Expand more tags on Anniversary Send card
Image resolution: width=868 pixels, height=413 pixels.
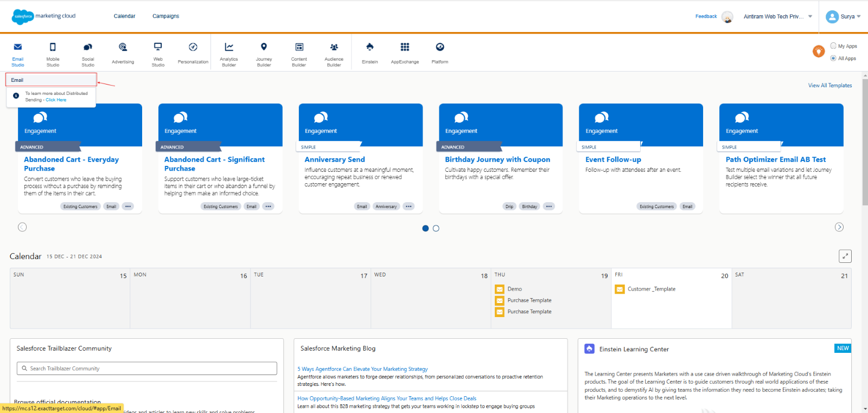pos(409,206)
